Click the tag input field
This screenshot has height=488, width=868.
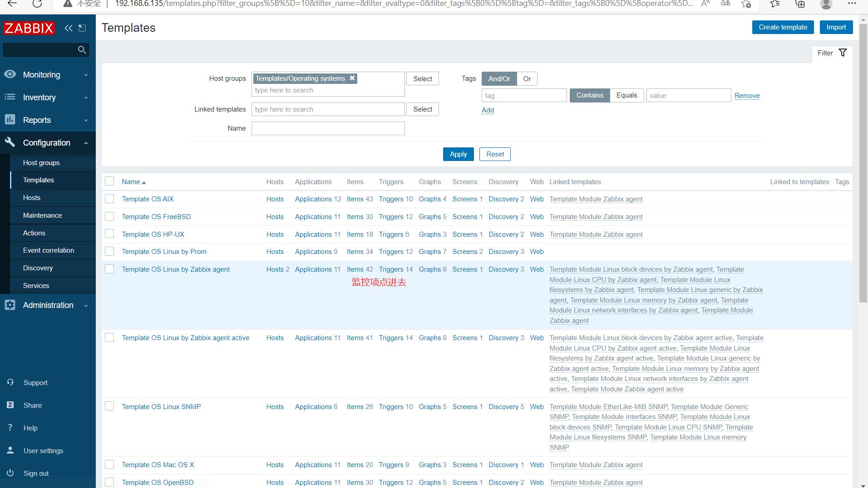[x=524, y=95]
